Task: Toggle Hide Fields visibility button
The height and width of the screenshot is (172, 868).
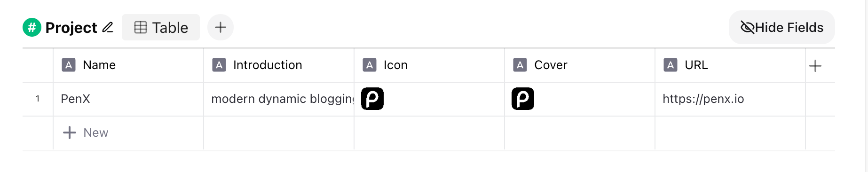Action: pos(782,27)
